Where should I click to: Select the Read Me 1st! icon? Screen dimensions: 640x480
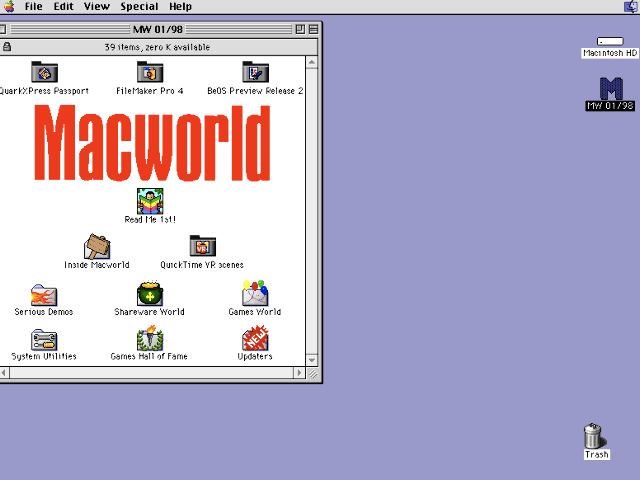coord(150,201)
